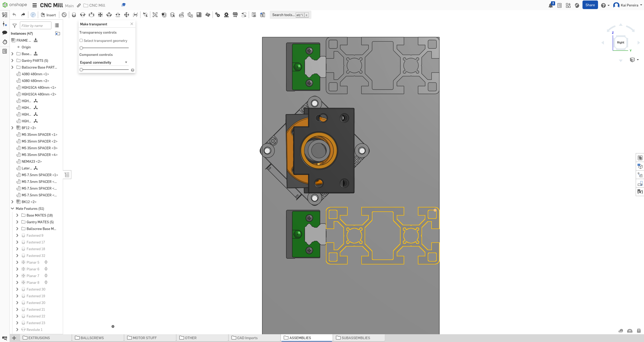The width and height of the screenshot is (644, 342).
Task: Select the Revolute mate tool
Action: 82,15
